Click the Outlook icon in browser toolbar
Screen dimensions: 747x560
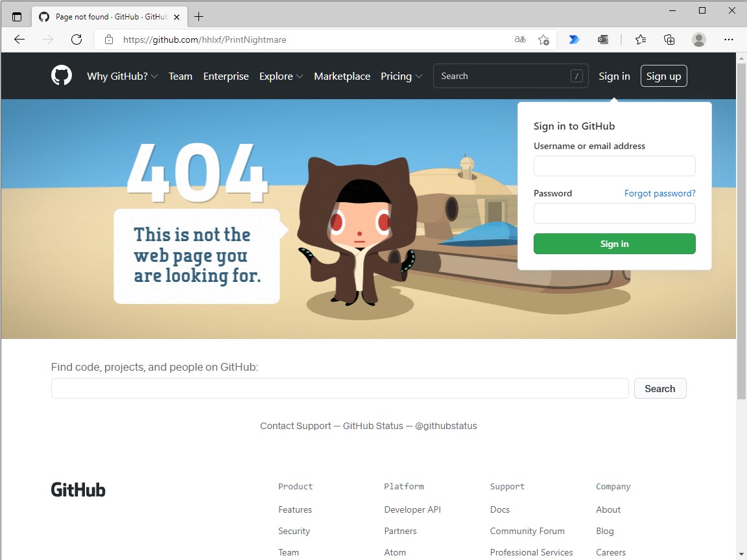click(603, 40)
